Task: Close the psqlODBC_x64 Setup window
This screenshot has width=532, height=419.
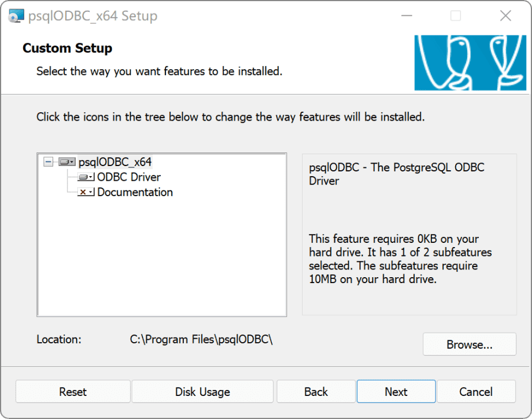Action: pos(505,15)
